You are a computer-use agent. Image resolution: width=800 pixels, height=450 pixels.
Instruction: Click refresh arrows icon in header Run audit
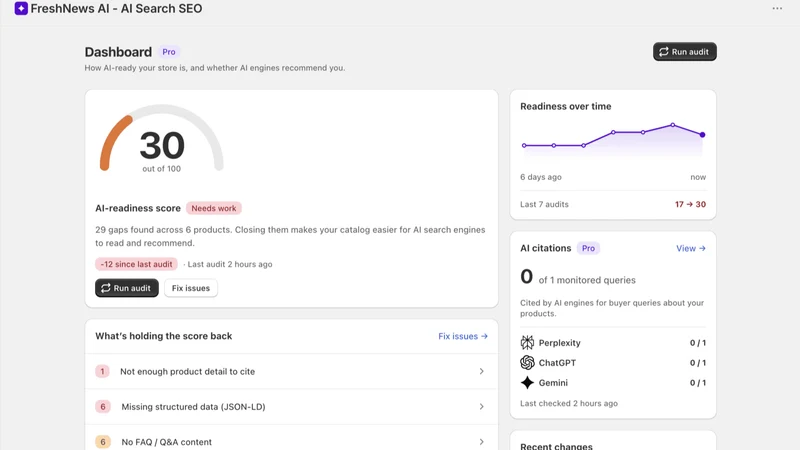pos(664,52)
